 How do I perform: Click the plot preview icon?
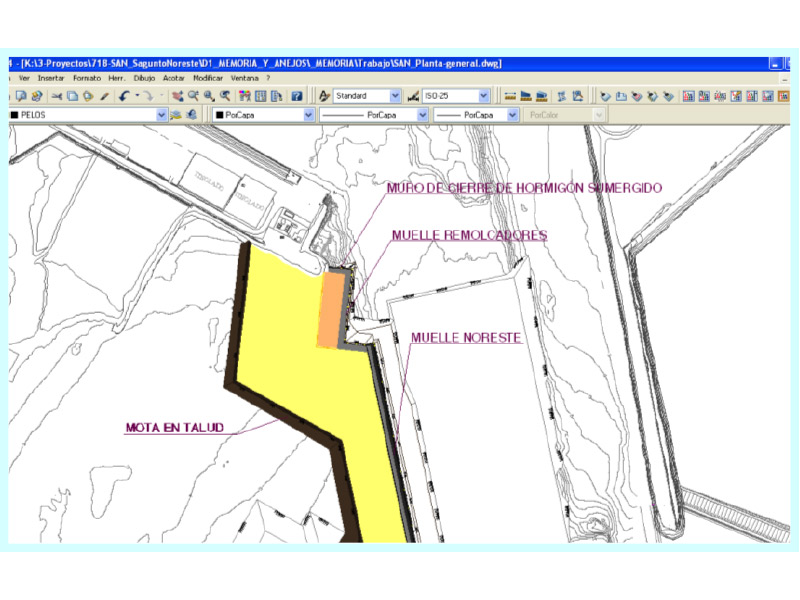pos(21,96)
